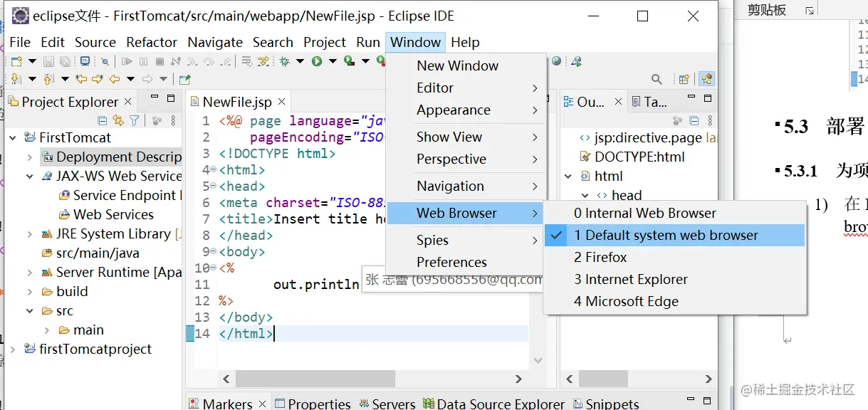The image size is (868, 410).
Task: Toggle Link with Editor in Project Explorer
Action: (118, 120)
